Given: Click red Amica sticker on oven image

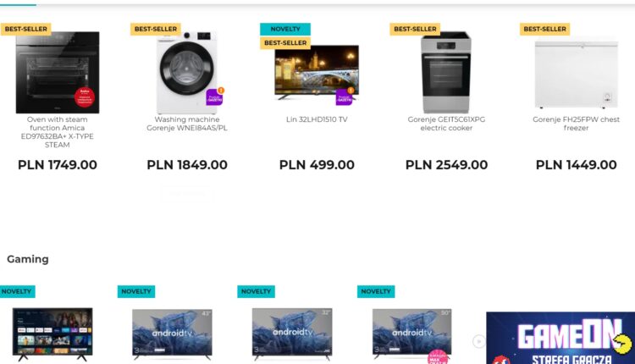Looking at the screenshot, I should (84, 97).
